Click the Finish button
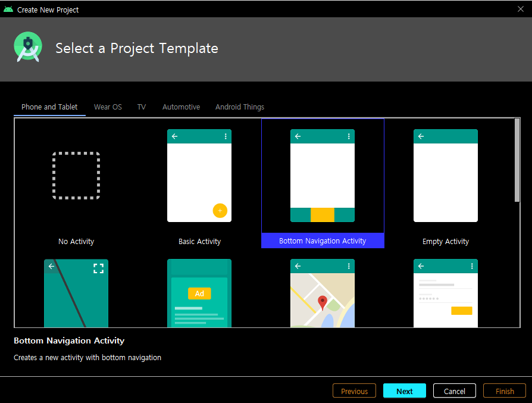The width and height of the screenshot is (532, 403). pos(505,390)
